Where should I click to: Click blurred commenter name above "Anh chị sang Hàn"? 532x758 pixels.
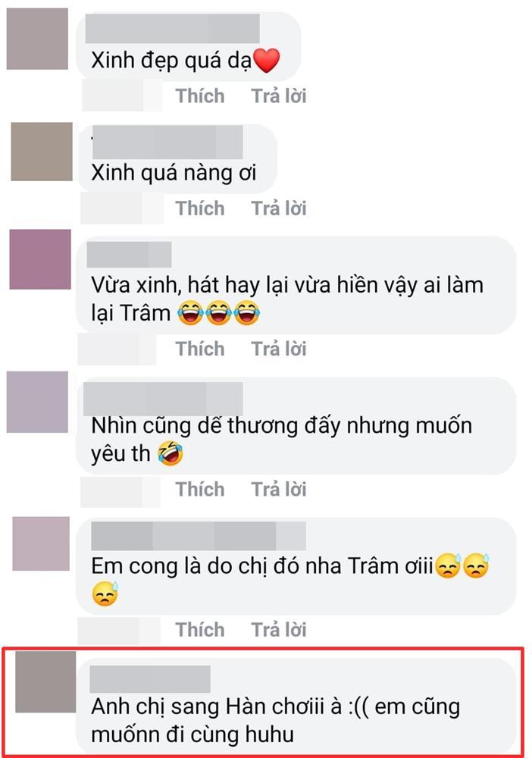[150, 679]
